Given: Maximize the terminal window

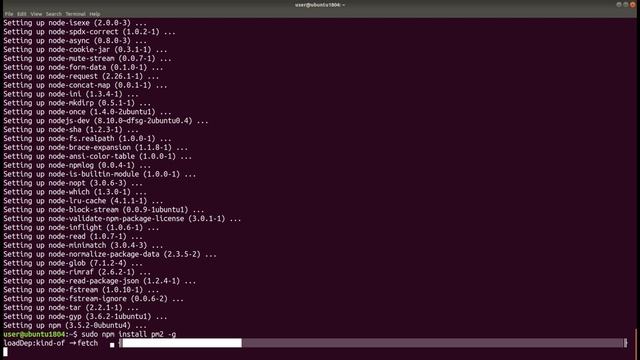Looking at the screenshot, I should click(626, 4).
